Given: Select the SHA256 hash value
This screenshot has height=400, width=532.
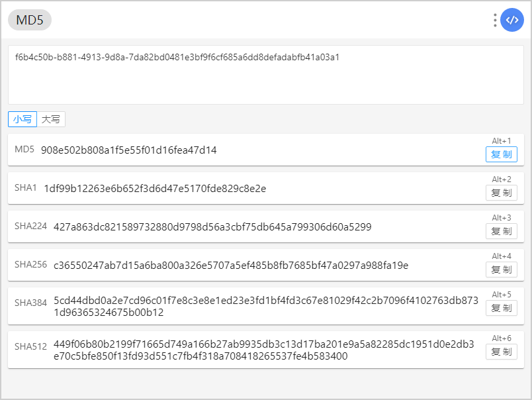Looking at the screenshot, I should [x=231, y=265].
